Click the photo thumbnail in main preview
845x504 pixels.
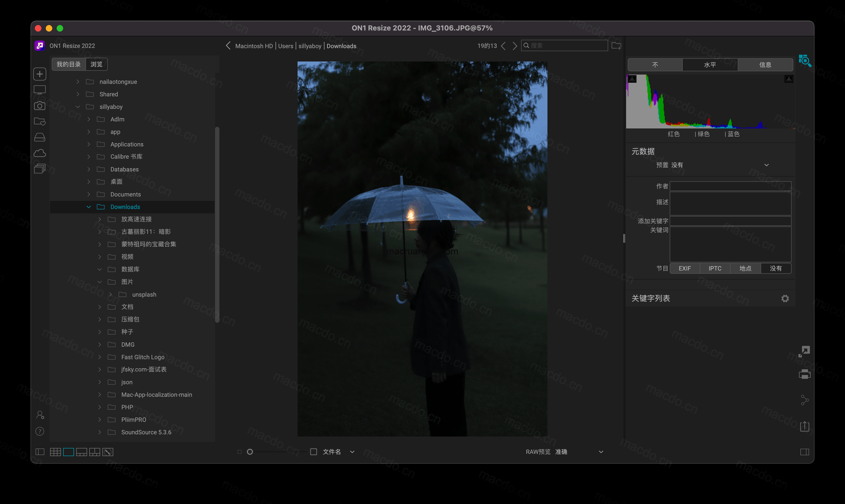pos(422,249)
